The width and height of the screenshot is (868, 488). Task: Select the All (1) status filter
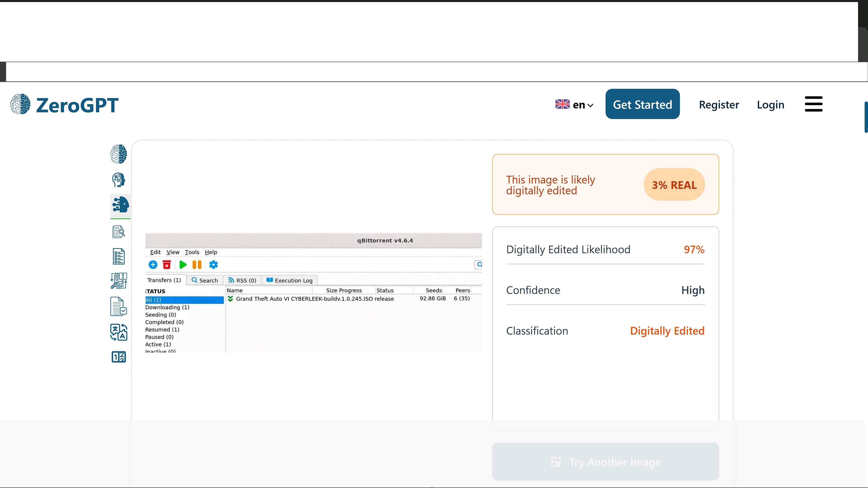click(184, 300)
